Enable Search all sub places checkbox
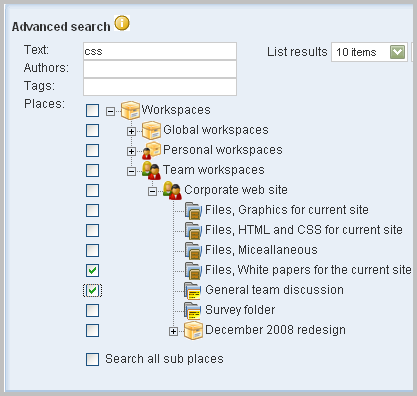The height and width of the screenshot is (396, 417). pyautogui.click(x=92, y=359)
